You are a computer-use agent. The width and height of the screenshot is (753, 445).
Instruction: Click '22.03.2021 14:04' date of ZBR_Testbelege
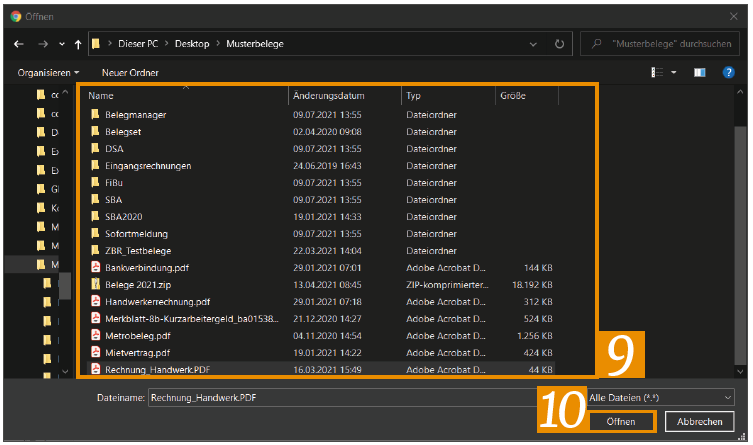[x=327, y=251]
